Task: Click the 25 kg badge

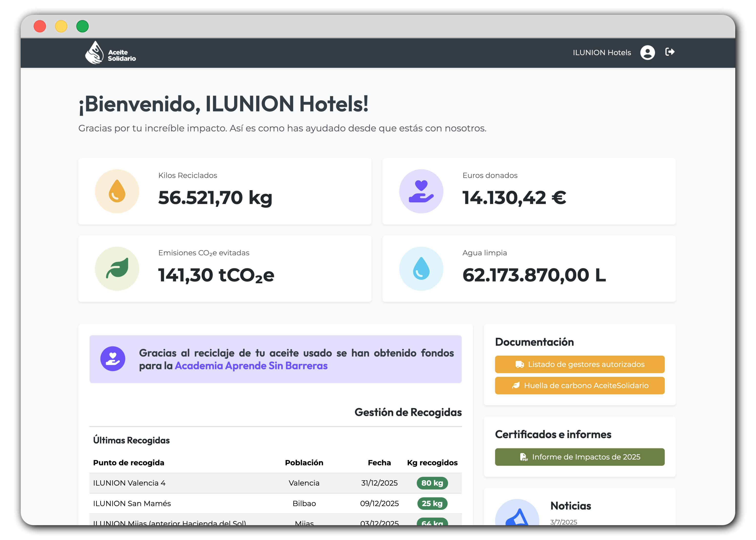Action: (x=432, y=503)
